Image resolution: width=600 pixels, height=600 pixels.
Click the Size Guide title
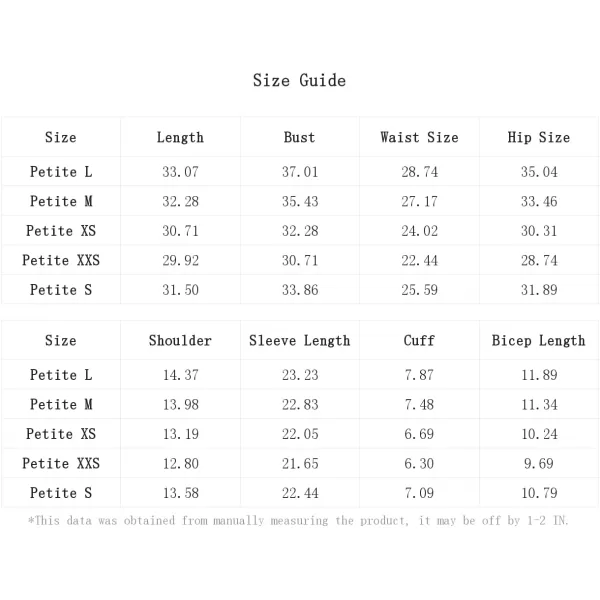[x=299, y=81]
